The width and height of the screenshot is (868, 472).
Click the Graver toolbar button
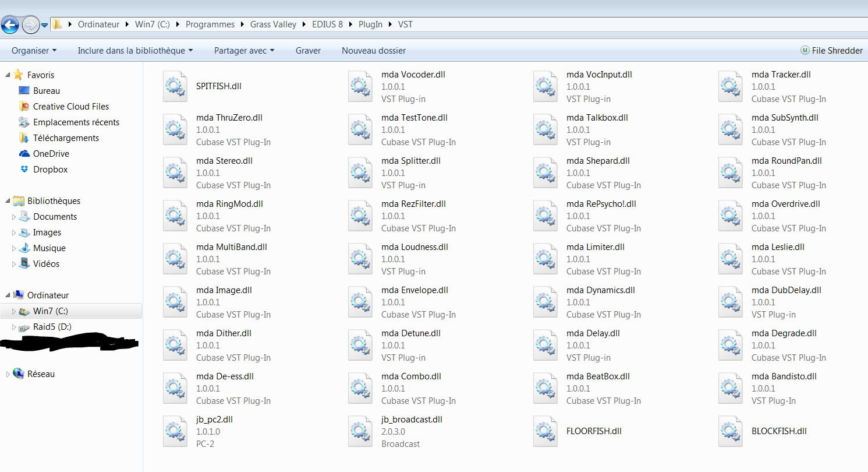click(x=308, y=51)
